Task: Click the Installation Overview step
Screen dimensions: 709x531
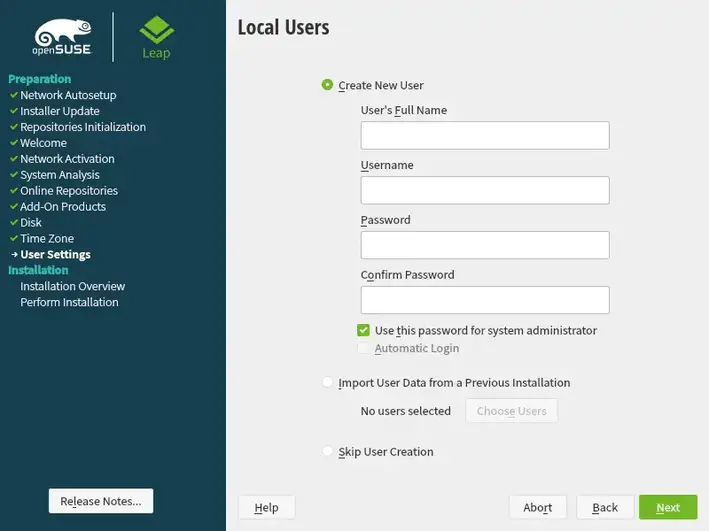Action: (73, 286)
